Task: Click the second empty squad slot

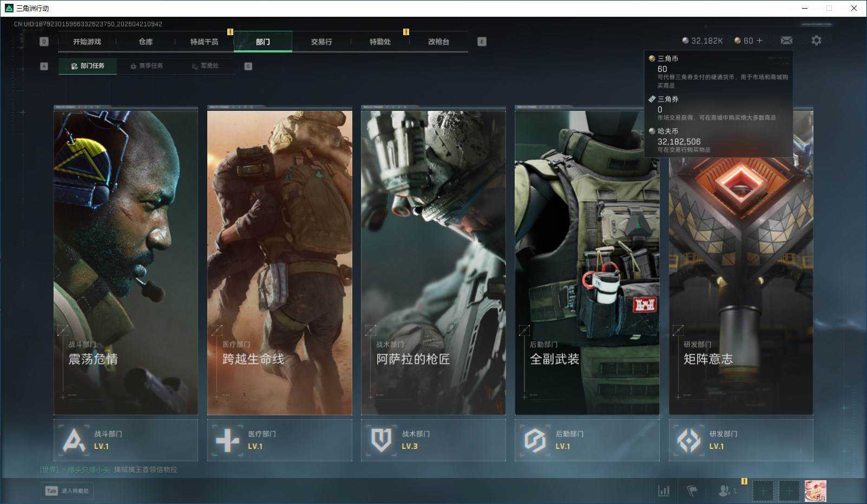Action: pyautogui.click(x=789, y=491)
